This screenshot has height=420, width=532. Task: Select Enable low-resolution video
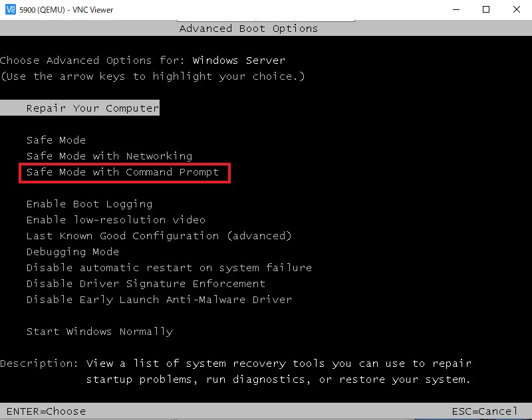pos(116,220)
